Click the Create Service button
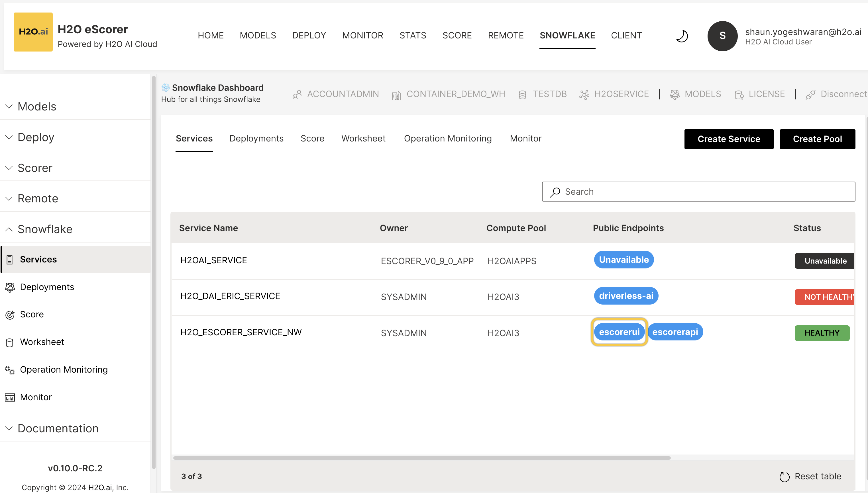The height and width of the screenshot is (493, 868). [729, 139]
